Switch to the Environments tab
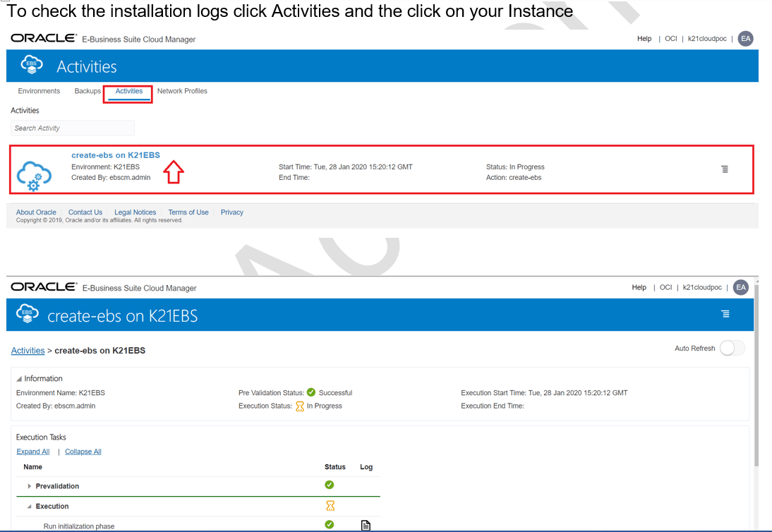Screen dimensions: 772x532 39,91
